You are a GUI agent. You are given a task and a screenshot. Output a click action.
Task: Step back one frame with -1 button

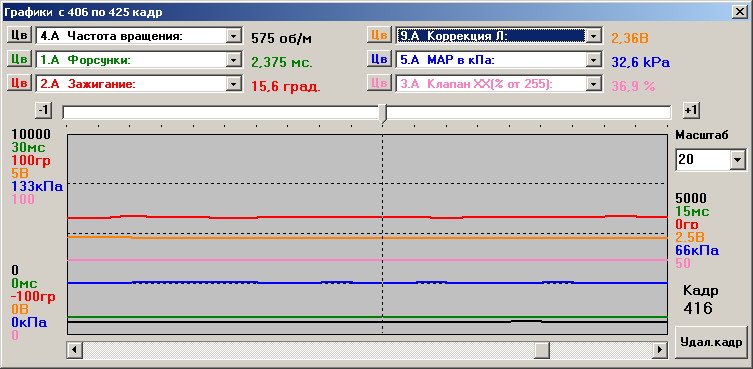click(43, 111)
